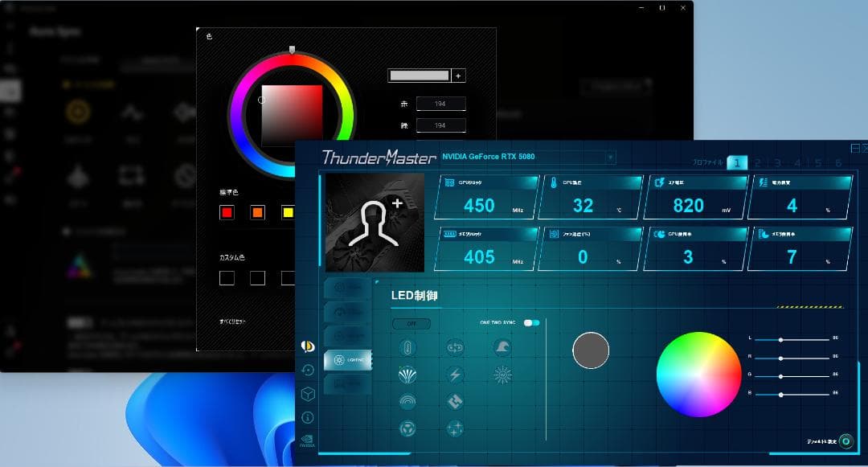Choose the lightning bolt LED effect
868x467 pixels.
(455, 375)
